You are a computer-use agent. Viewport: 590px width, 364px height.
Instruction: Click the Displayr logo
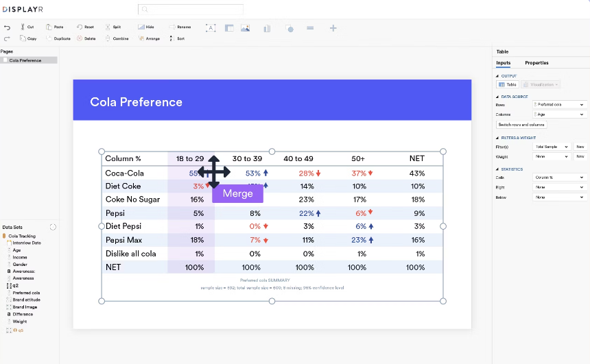click(23, 10)
